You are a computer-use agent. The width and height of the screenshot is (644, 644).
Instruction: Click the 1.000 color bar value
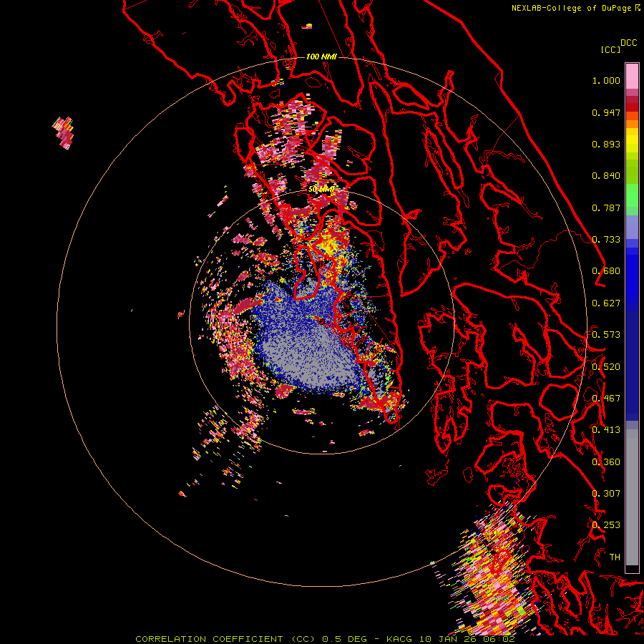click(606, 80)
